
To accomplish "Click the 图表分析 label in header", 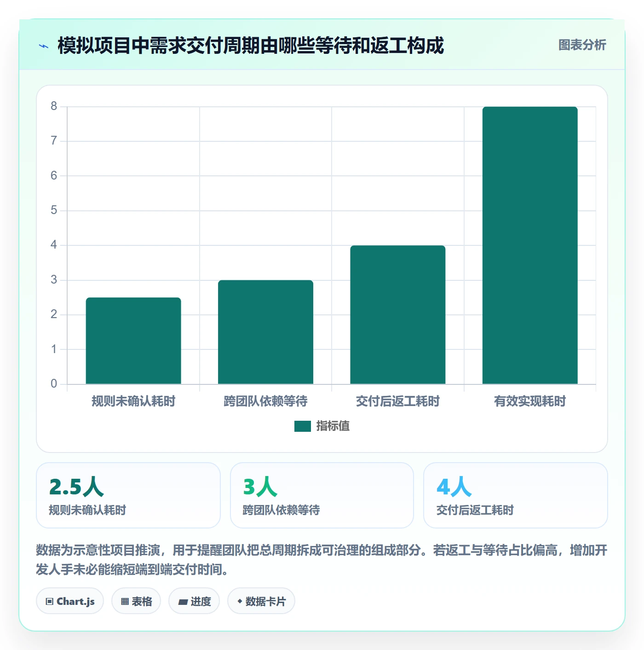I will tap(582, 45).
